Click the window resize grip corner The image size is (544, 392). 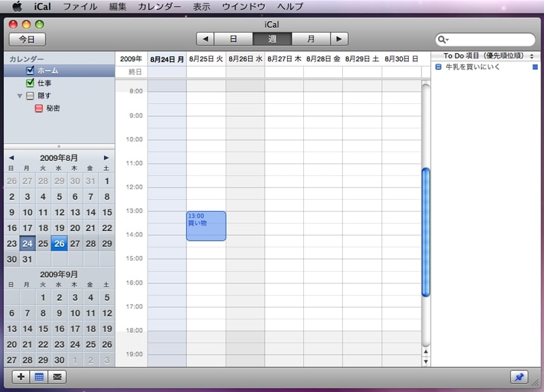(x=536, y=382)
